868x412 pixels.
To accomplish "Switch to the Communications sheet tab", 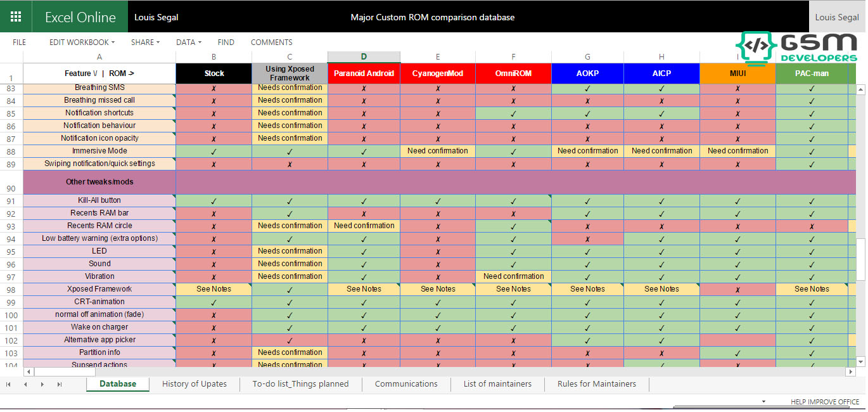I will click(406, 384).
